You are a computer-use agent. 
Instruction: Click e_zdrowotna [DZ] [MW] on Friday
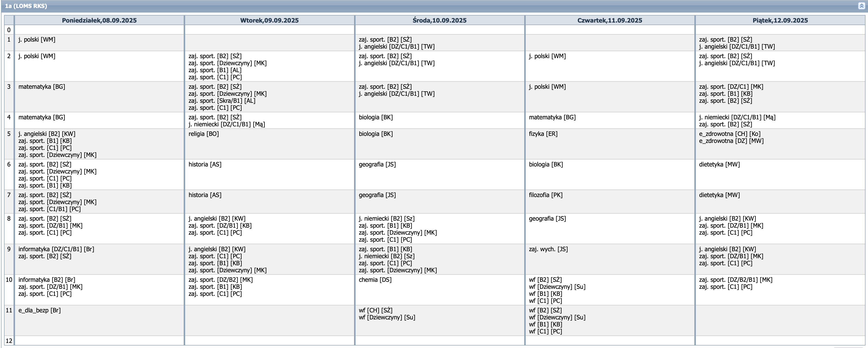coord(731,141)
